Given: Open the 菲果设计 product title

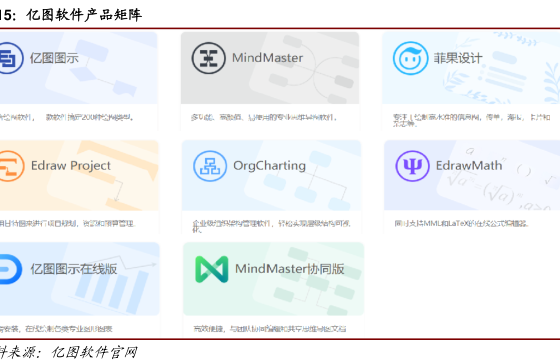Looking at the screenshot, I should pos(458,58).
